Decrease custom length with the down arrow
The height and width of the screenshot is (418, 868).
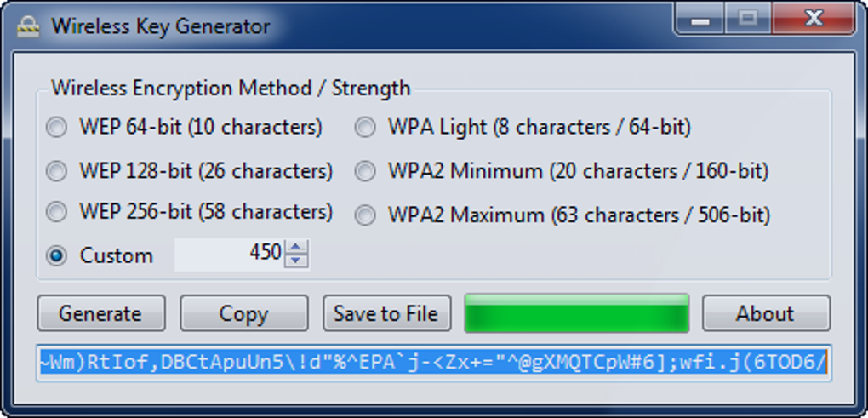tap(296, 261)
